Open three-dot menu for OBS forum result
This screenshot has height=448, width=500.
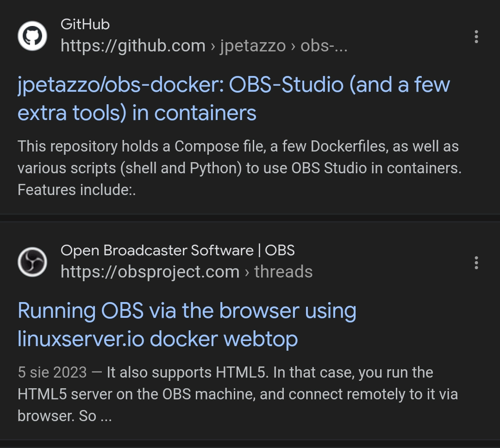[476, 263]
